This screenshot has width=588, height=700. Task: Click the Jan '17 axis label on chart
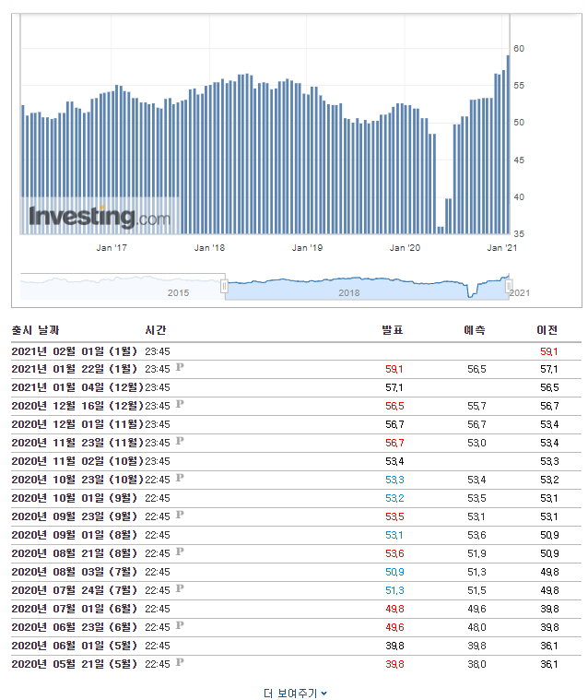tap(112, 248)
